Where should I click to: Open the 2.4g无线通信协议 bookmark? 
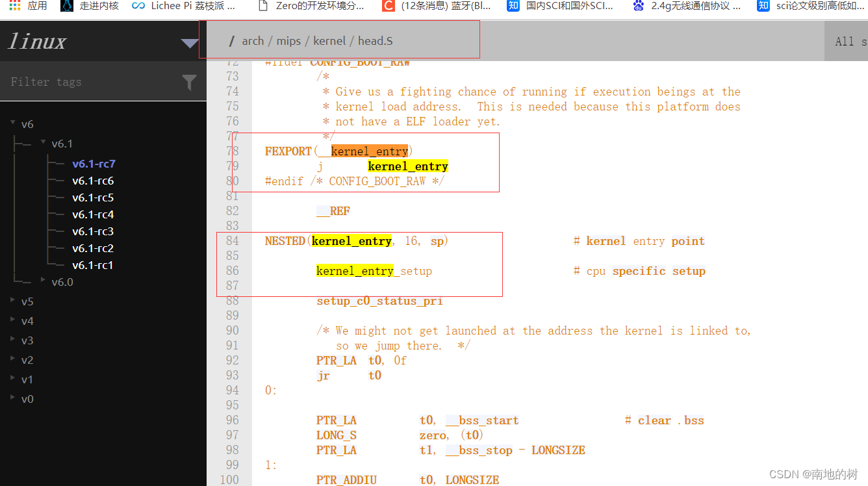click(x=687, y=6)
